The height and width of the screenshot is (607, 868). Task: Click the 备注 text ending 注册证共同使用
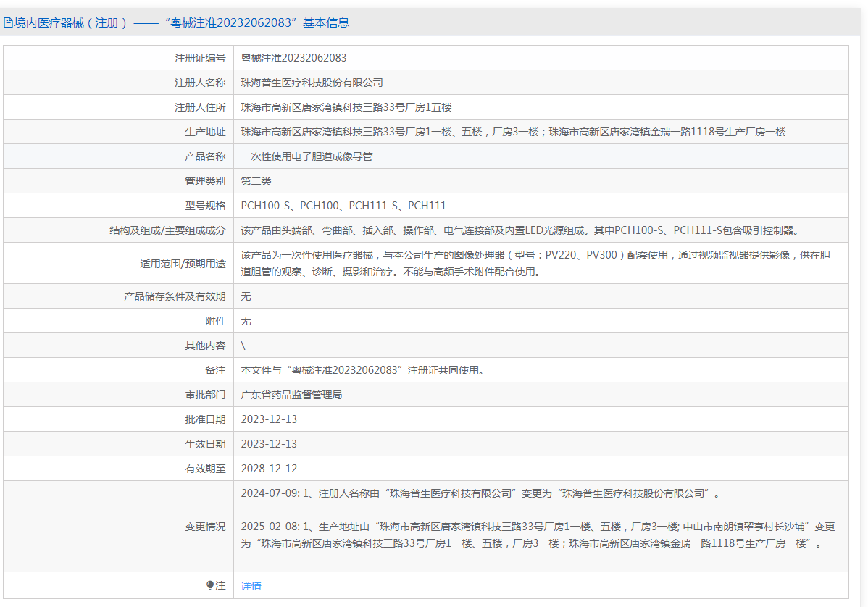[x=364, y=370]
